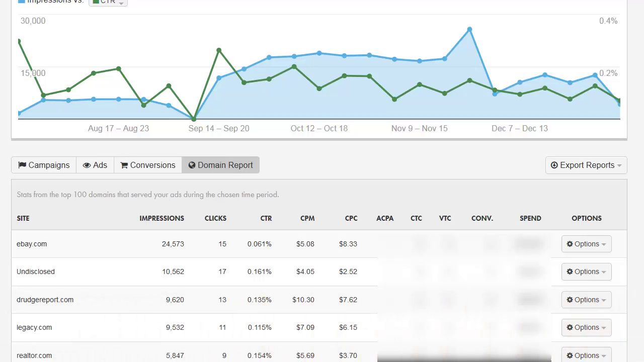Select clicks count 11 for legacy.com
644x362 pixels.
pyautogui.click(x=222, y=327)
